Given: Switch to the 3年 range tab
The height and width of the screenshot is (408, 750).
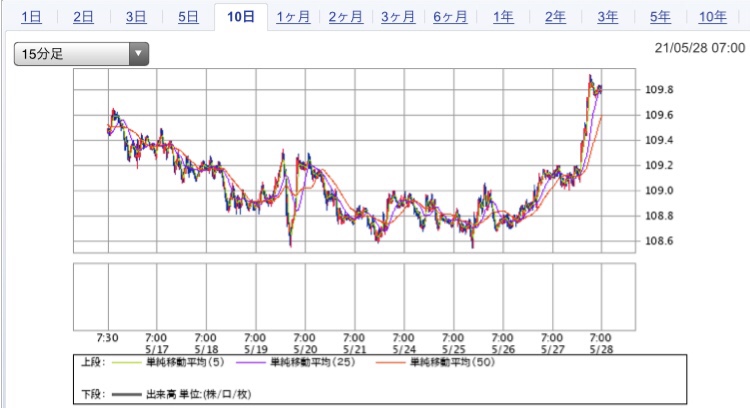Looking at the screenshot, I should click(607, 17).
